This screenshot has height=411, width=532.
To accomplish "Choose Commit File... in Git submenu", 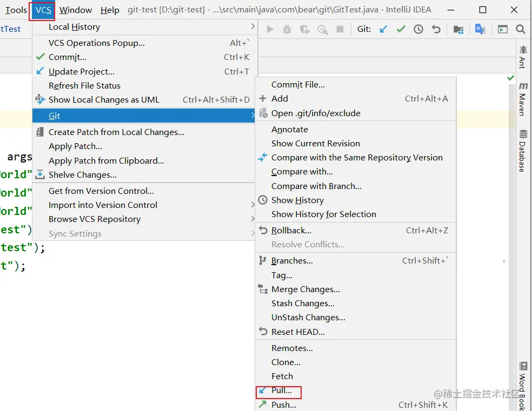I will tap(356, 84).
